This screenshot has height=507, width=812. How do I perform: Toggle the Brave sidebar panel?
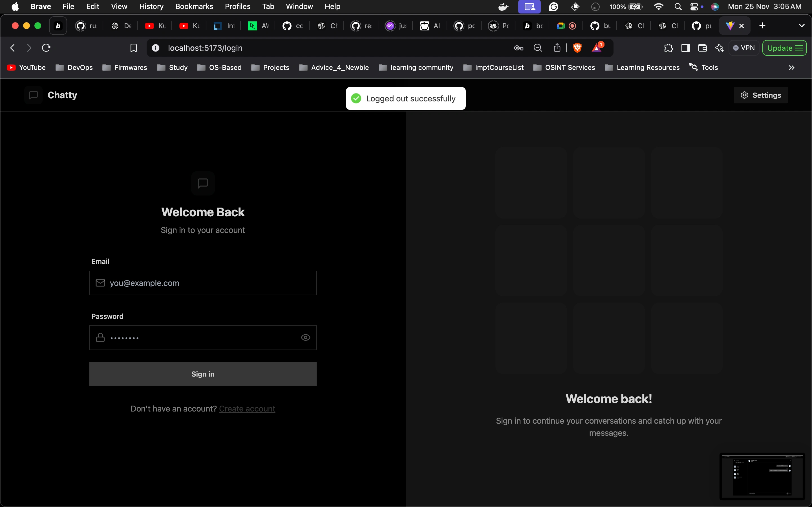(685, 48)
